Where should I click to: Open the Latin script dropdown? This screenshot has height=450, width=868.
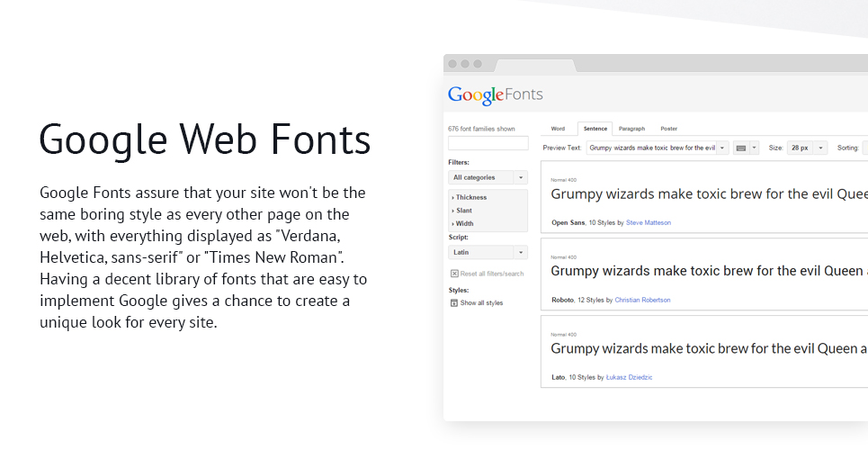488,252
